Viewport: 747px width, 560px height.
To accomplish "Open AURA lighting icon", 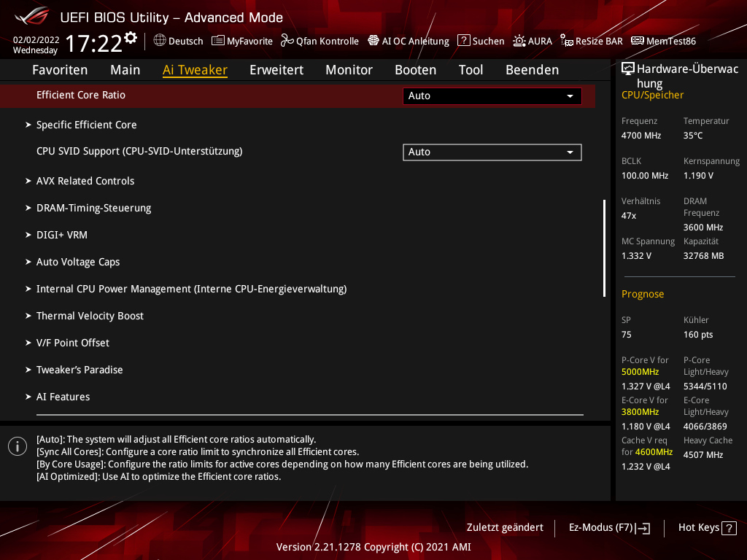I will coord(519,41).
